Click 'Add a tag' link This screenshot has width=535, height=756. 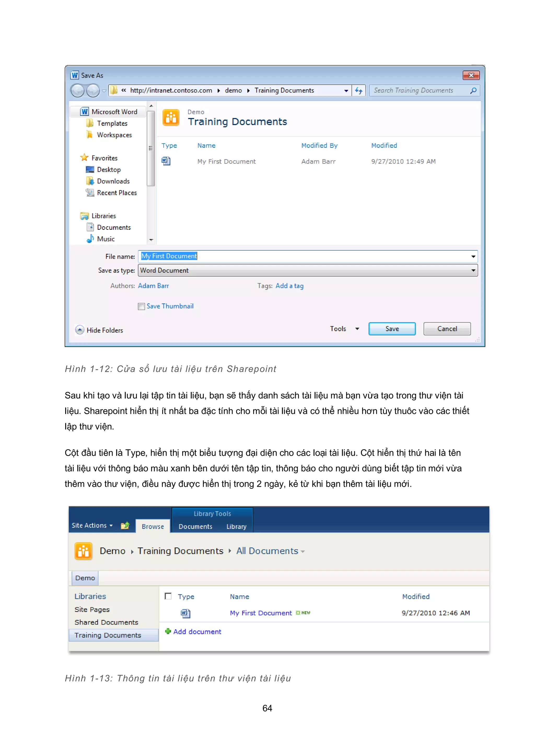pyautogui.click(x=289, y=286)
